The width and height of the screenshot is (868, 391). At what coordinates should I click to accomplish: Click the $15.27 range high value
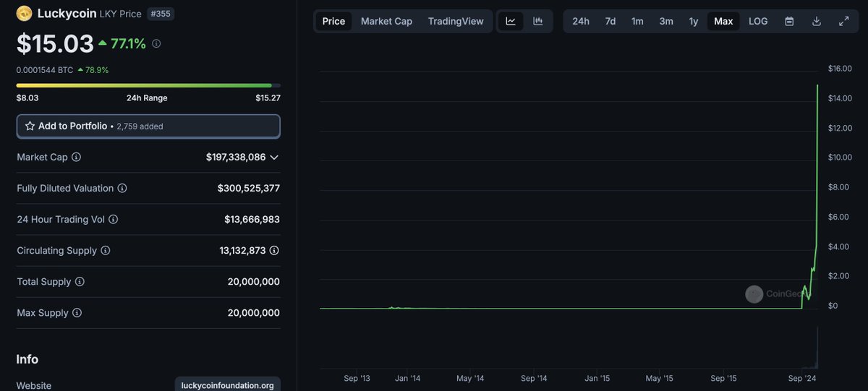[x=268, y=98]
